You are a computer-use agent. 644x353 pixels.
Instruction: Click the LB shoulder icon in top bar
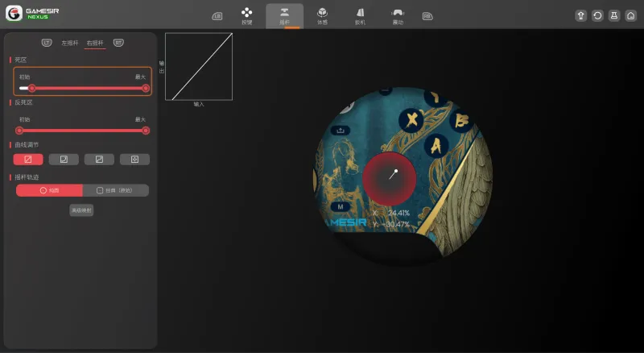coord(217,16)
